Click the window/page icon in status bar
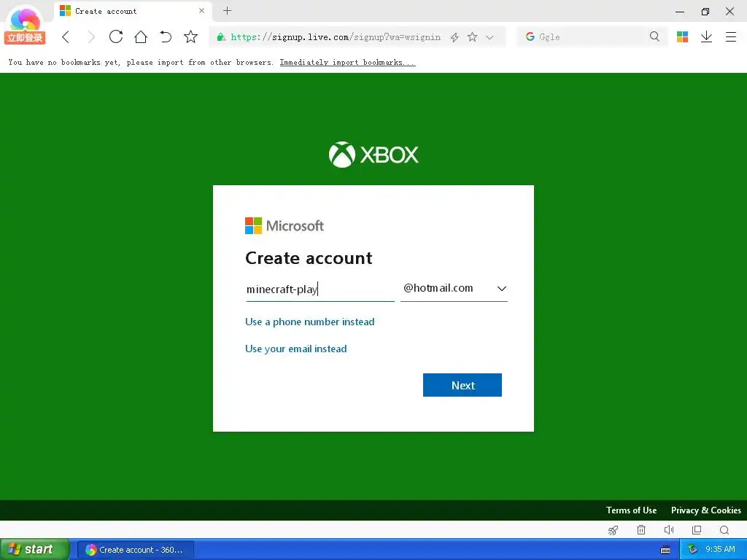 [x=697, y=529]
